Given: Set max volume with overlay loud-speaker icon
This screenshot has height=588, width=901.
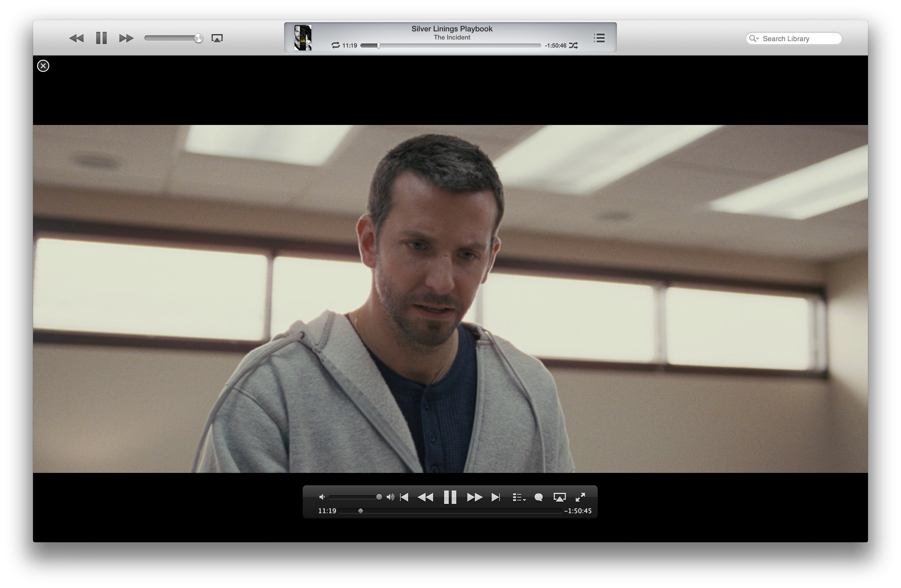Looking at the screenshot, I should (390, 497).
